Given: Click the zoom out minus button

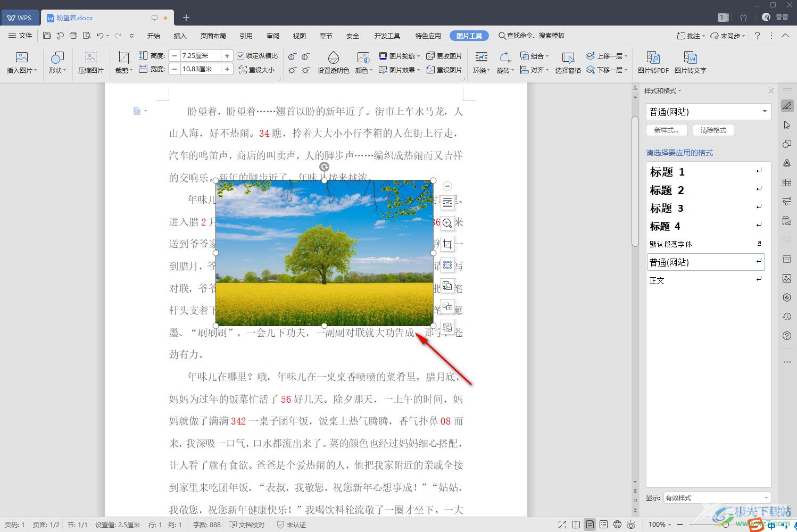Looking at the screenshot, I should click(x=680, y=525).
